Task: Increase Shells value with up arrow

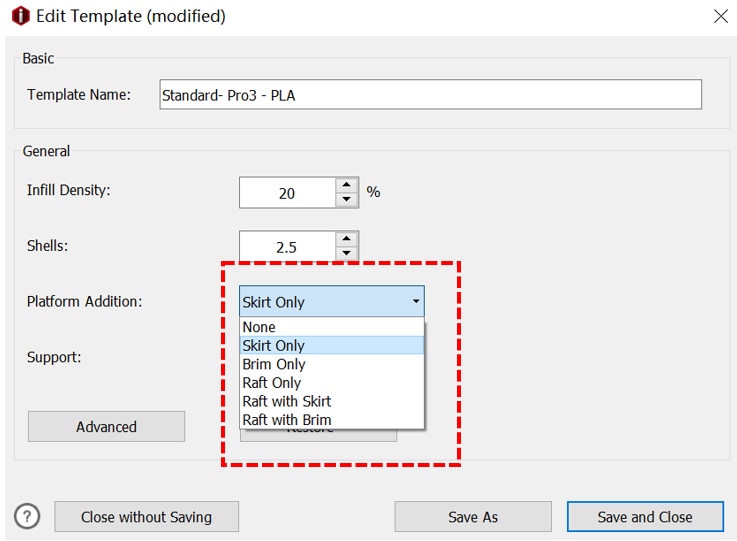Action: pyautogui.click(x=346, y=238)
